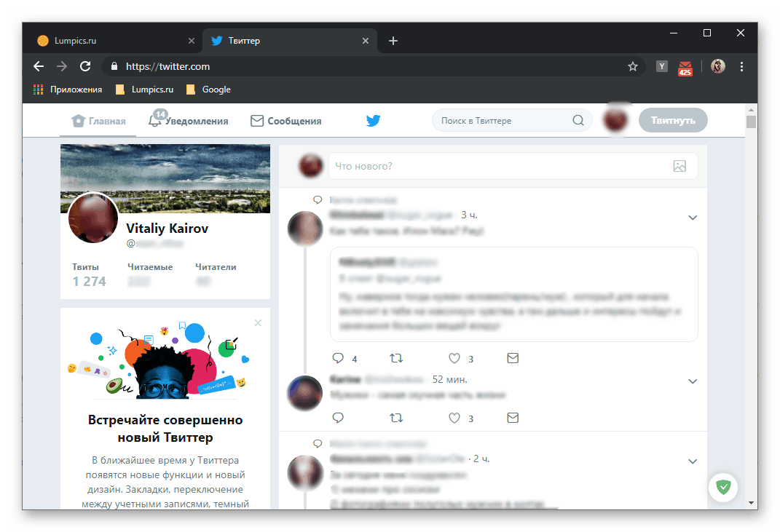Click the Twitter bird logo in navbar
The width and height of the screenshot is (780, 532).
point(373,120)
